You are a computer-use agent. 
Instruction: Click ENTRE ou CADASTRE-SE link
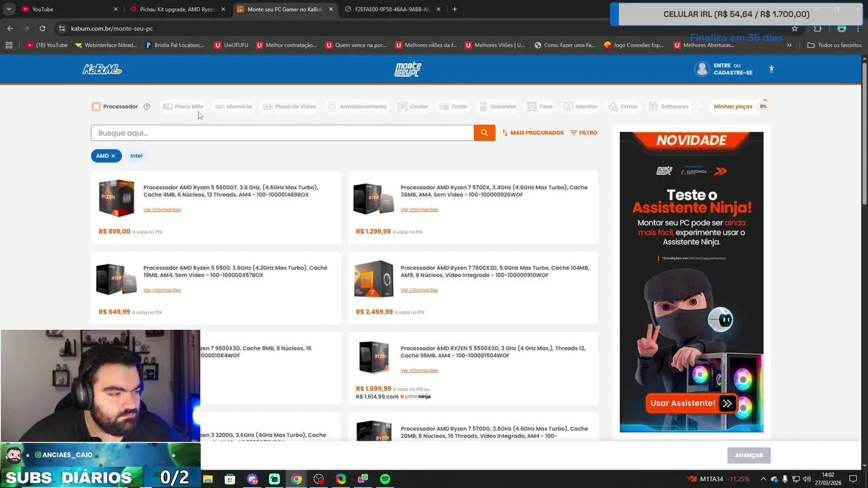733,69
